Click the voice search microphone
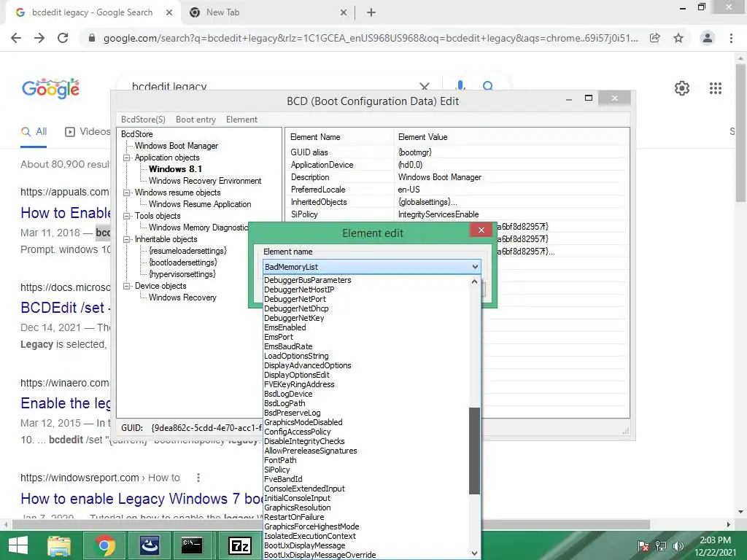747x560 pixels. pyautogui.click(x=460, y=86)
